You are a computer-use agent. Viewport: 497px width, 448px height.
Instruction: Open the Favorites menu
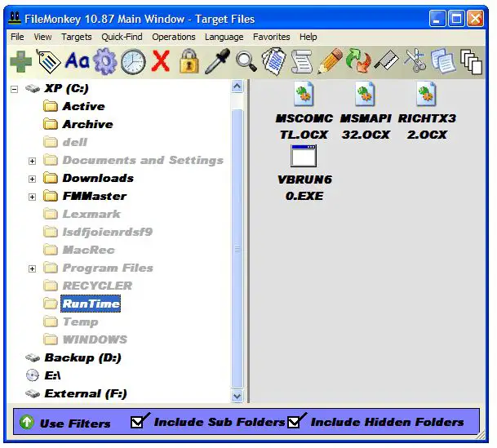[x=271, y=37]
